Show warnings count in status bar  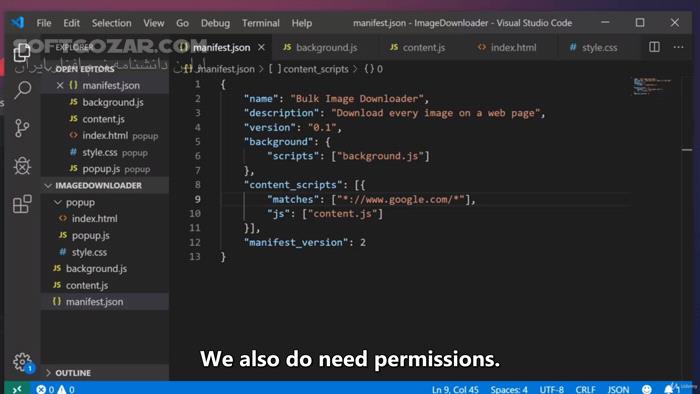(66, 389)
